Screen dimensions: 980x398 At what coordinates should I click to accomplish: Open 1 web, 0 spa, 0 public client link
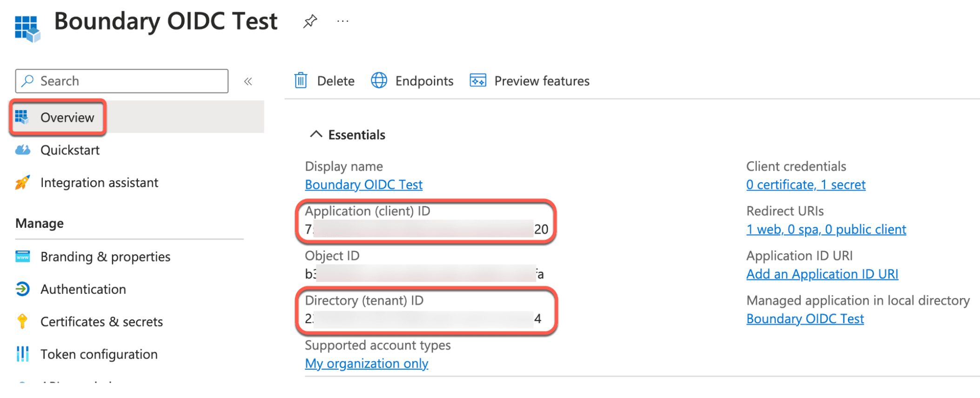click(x=826, y=229)
